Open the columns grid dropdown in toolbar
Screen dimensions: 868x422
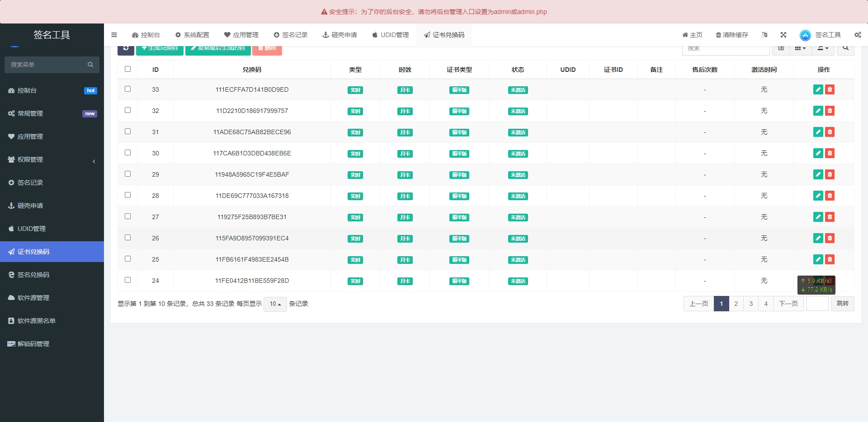[800, 48]
